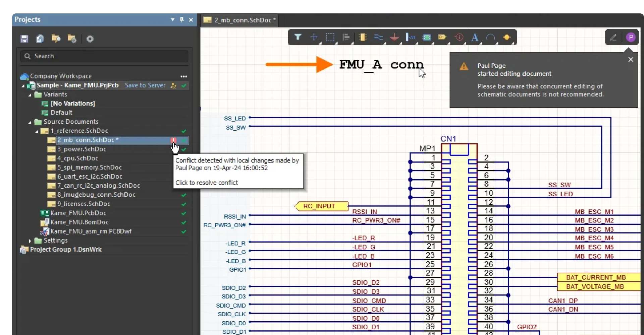Pin the Projects panel
The height and width of the screenshot is (335, 644).
coord(182,19)
